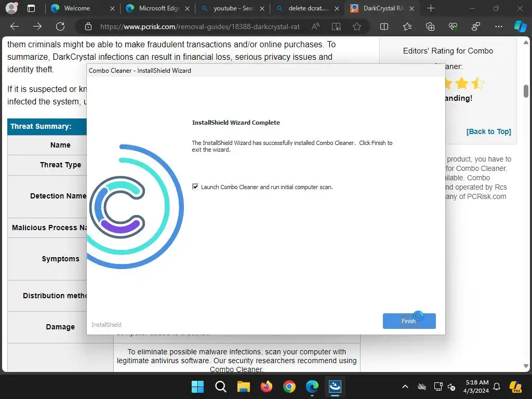Click the Threat Type row label
Image resolution: width=532 pixels, height=399 pixels.
pos(60,165)
